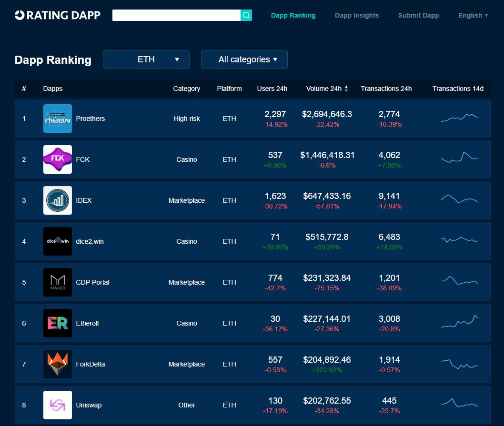Go to Submit Dapp page
The image size is (504, 426).
[419, 15]
